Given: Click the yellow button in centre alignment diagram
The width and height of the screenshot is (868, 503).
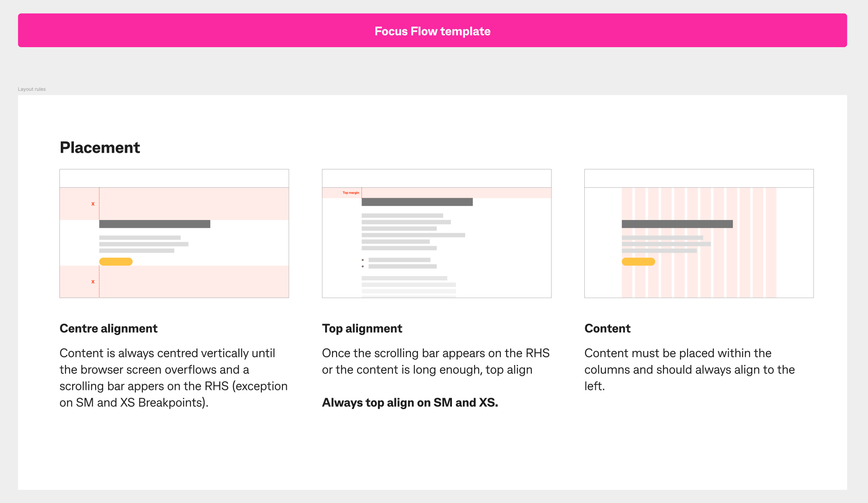Looking at the screenshot, I should click(x=116, y=262).
